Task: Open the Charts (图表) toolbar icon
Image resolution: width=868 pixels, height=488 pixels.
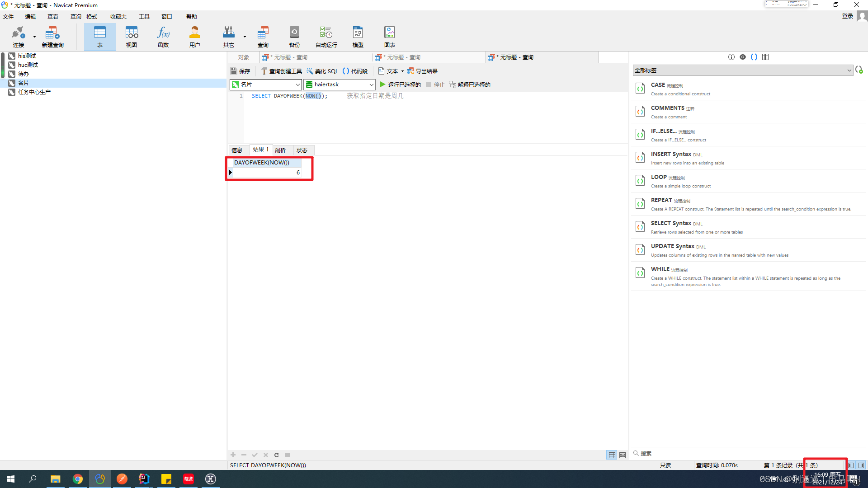Action: (389, 36)
